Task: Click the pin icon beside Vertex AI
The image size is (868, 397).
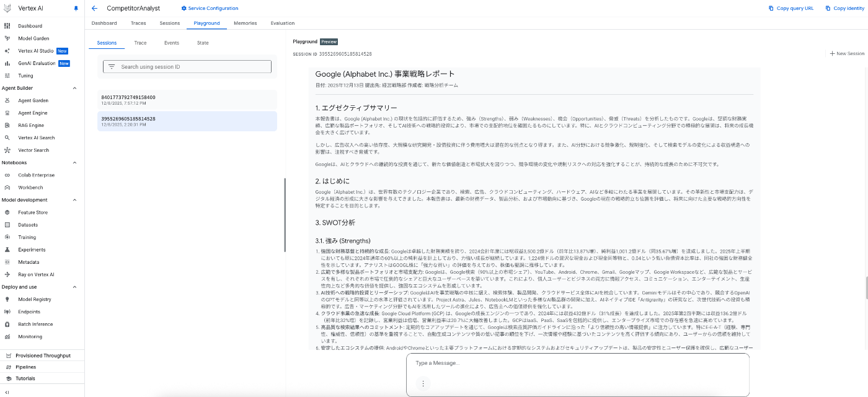Action: pos(76,9)
